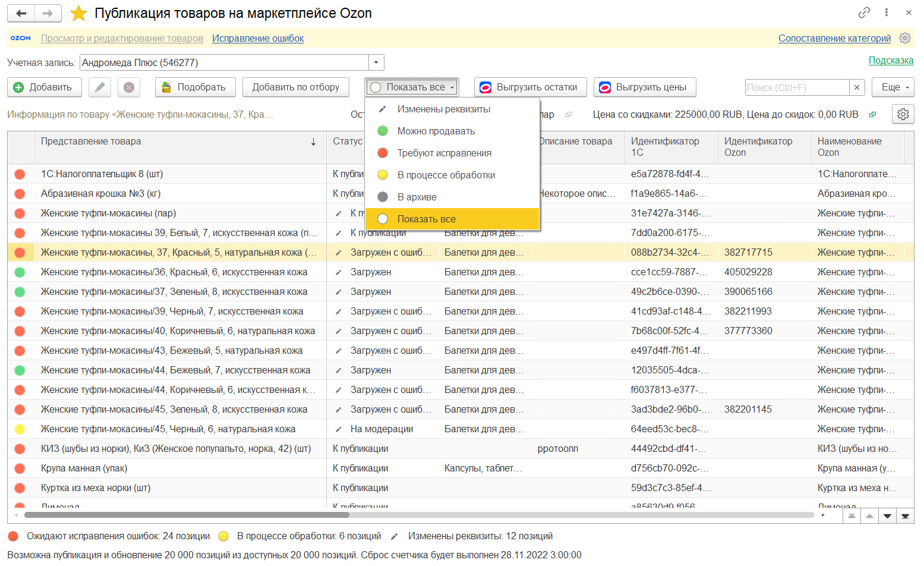Select В архиве filter option
The width and height of the screenshot is (924, 566).
(x=452, y=197)
